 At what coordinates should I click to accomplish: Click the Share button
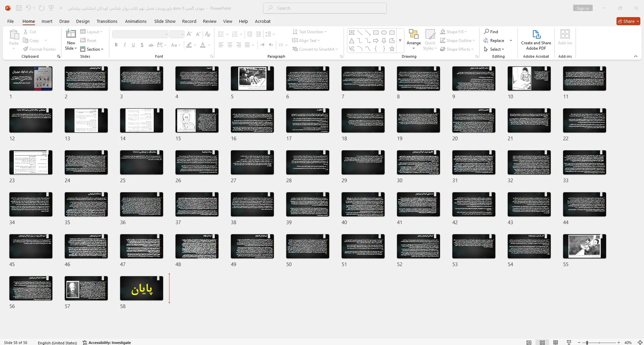pos(628,21)
